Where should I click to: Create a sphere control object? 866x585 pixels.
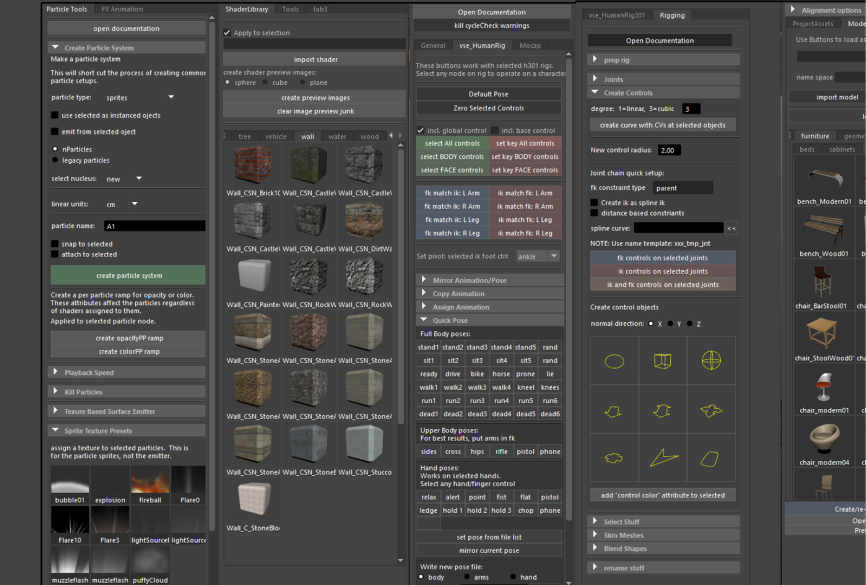711,361
